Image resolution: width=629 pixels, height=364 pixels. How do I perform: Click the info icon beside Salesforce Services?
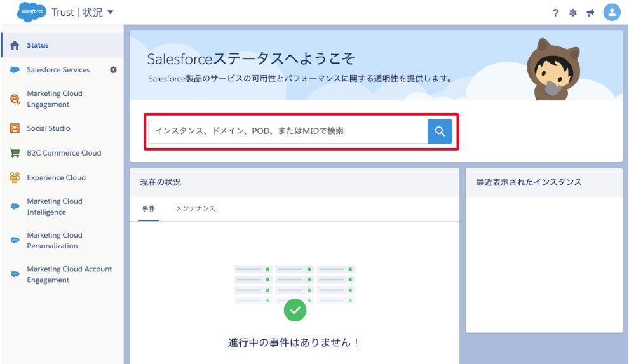click(113, 70)
